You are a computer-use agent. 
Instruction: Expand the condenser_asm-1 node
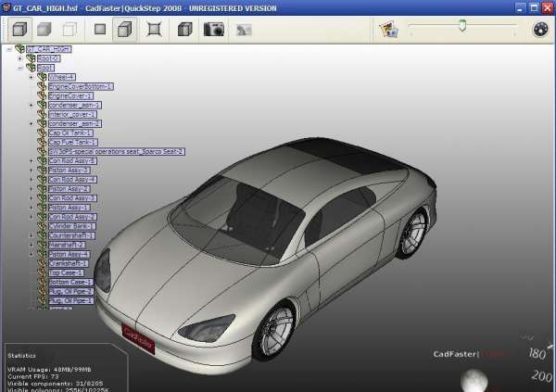tap(32, 105)
